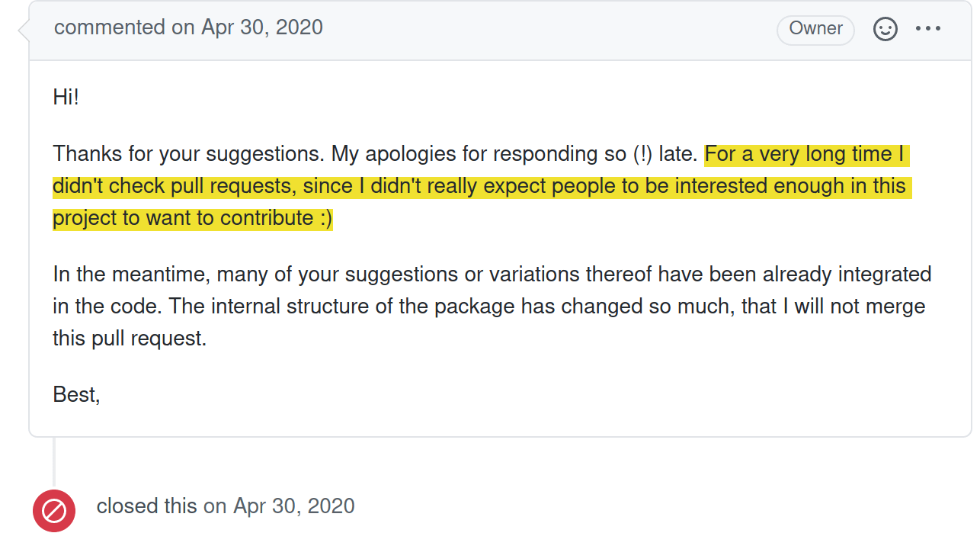This screenshot has width=980, height=533.
Task: Select the yellow highlighted sentence
Action: click(480, 185)
